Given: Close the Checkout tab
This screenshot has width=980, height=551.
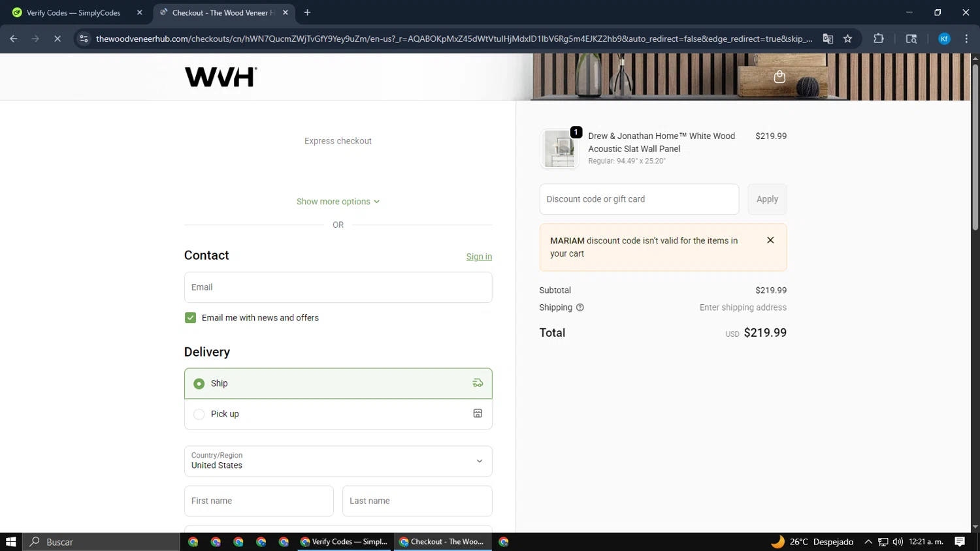Looking at the screenshot, I should pyautogui.click(x=286, y=12).
